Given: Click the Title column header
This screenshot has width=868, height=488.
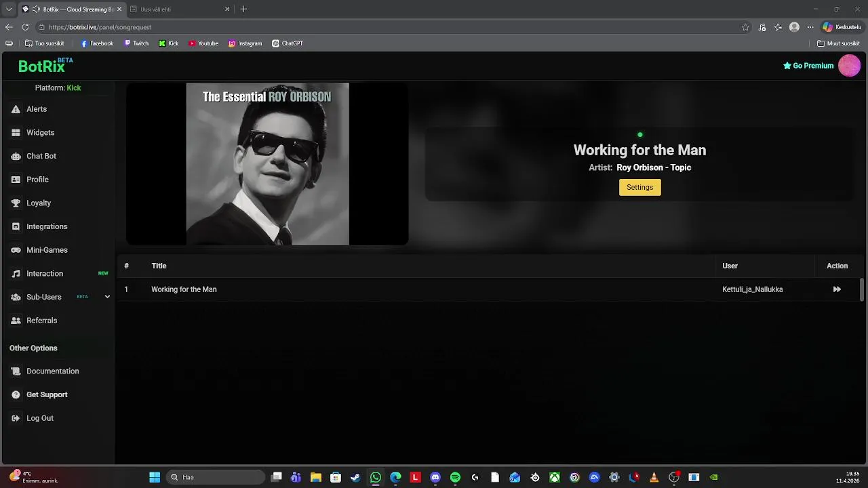Looking at the screenshot, I should [x=159, y=266].
